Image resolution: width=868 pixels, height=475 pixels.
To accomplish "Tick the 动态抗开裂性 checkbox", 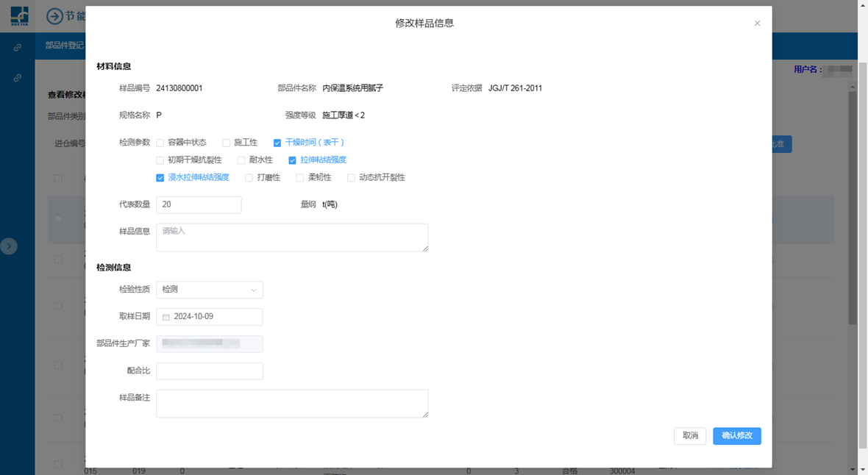I will click(351, 178).
